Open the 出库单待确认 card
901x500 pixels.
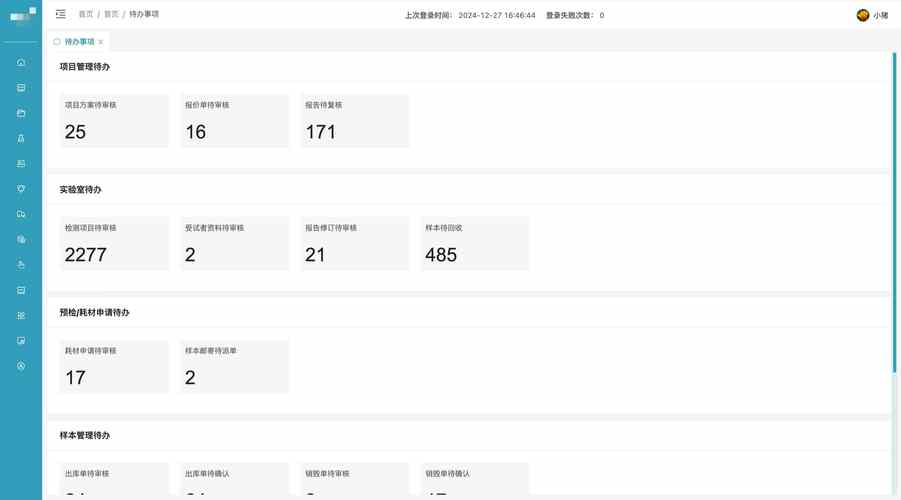click(234, 478)
